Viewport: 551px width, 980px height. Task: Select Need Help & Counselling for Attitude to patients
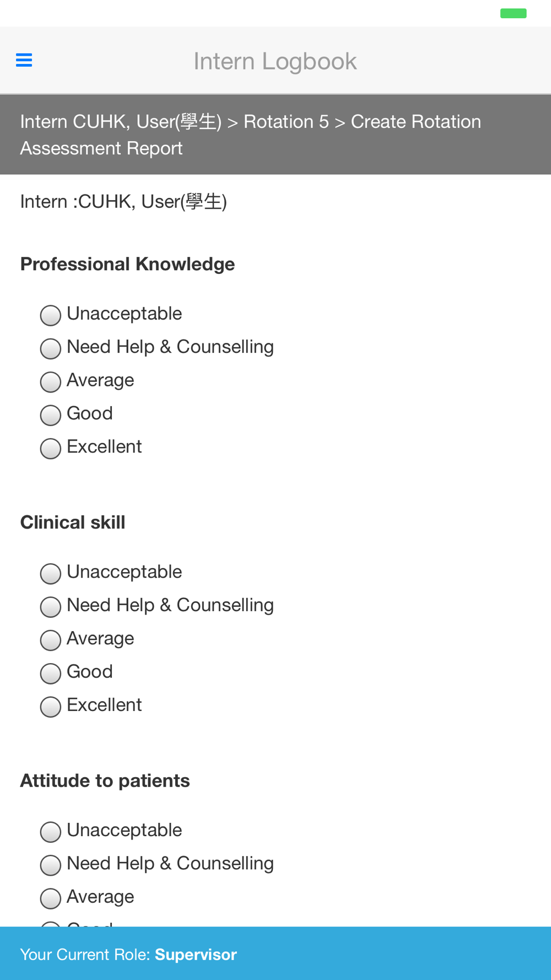(x=50, y=865)
